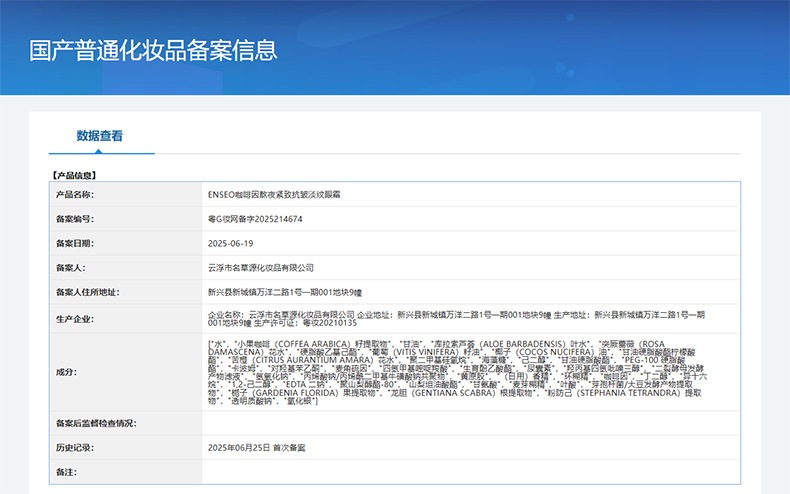Click the 成分 label cell
Screen dimensions: 790x494
click(x=125, y=372)
